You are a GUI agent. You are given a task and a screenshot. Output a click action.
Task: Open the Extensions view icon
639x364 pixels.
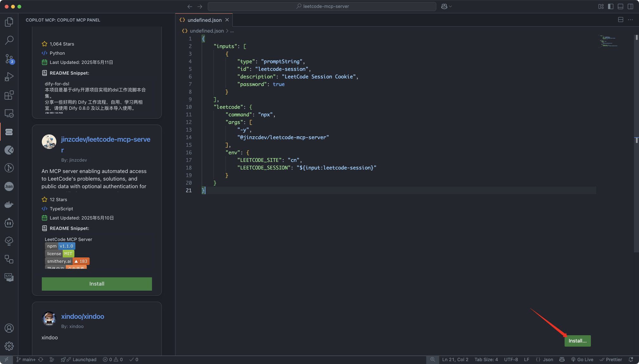[9, 95]
